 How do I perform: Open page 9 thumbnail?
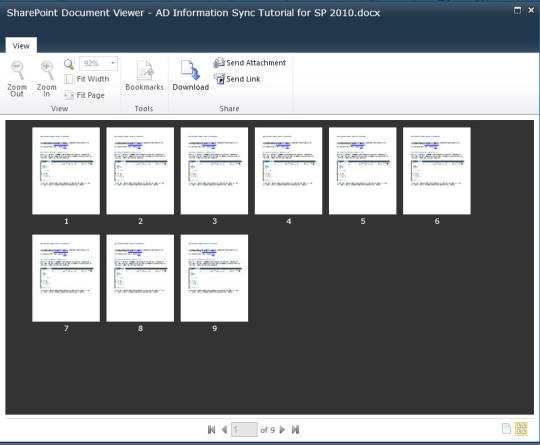214,278
